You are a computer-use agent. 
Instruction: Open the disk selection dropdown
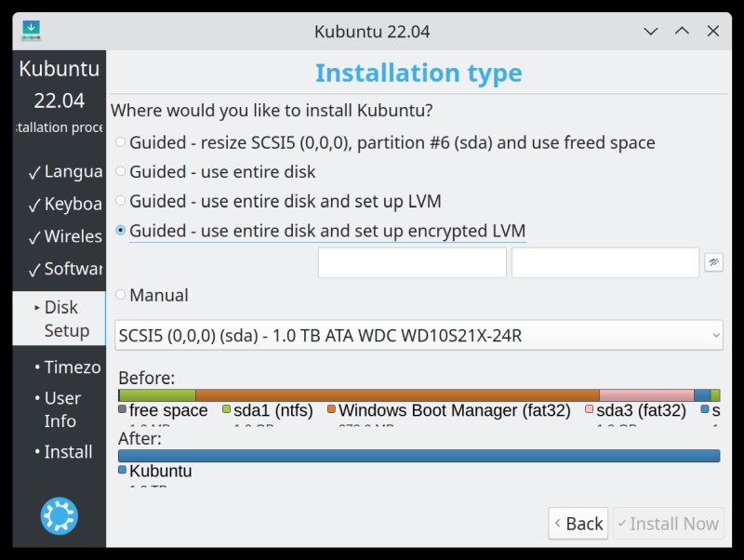[x=418, y=336]
